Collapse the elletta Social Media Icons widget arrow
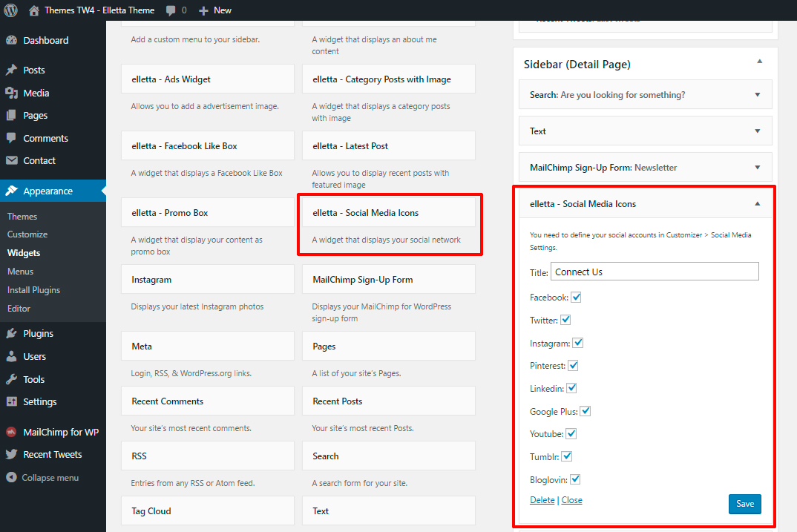Viewport: 797px width, 532px height. (758, 204)
